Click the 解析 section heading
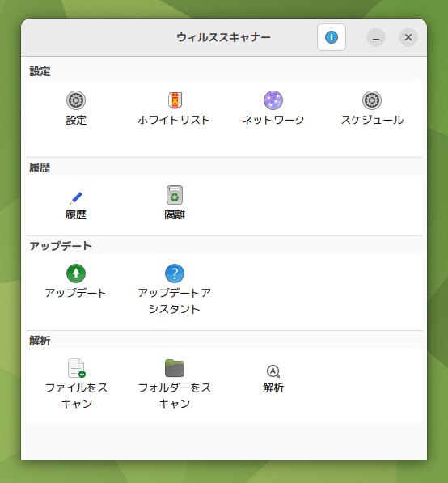 [40, 341]
